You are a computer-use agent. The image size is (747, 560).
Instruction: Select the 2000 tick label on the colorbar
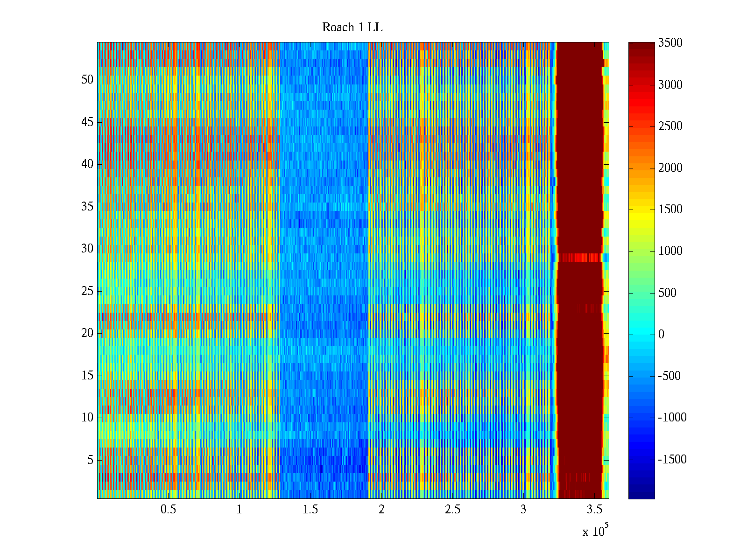pos(670,168)
